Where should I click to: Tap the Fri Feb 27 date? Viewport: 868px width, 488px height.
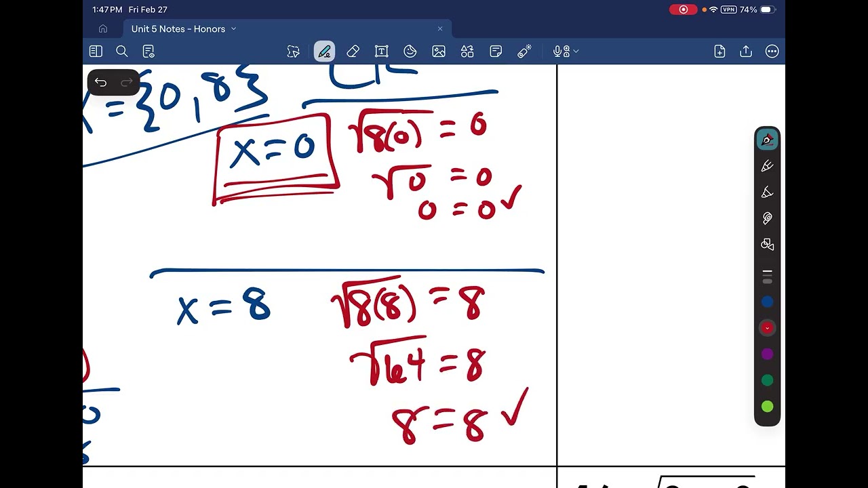click(x=148, y=9)
